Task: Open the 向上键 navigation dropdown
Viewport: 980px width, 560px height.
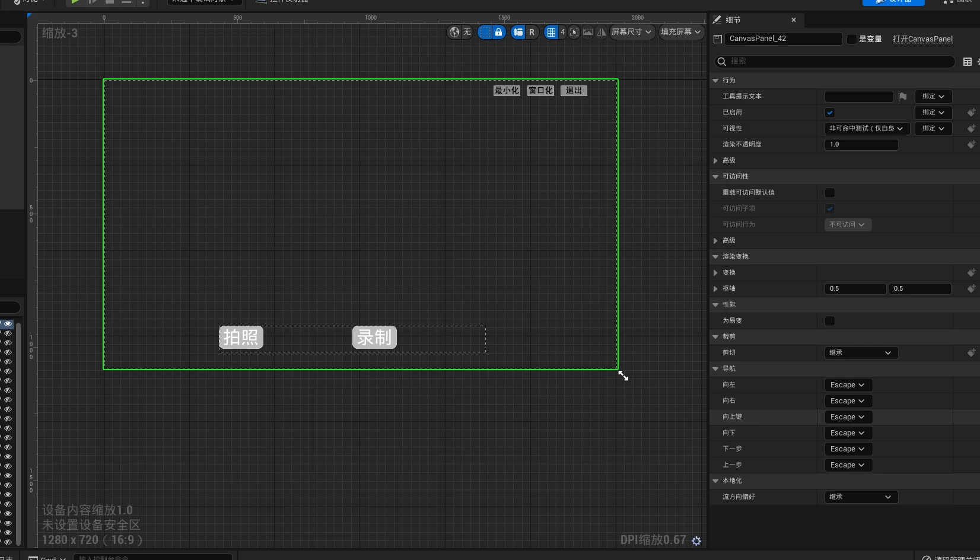Action: (x=848, y=417)
